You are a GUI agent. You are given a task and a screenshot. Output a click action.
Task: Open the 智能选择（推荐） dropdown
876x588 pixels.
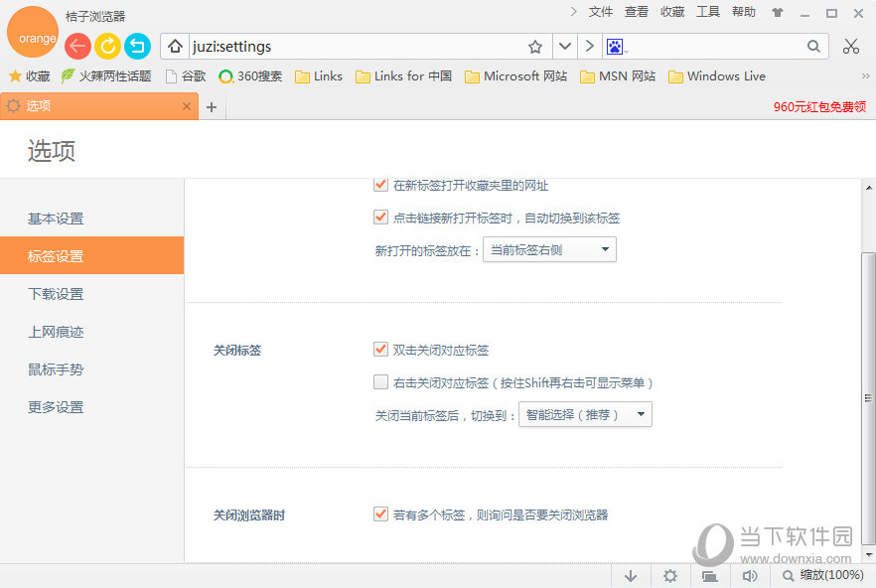[x=585, y=414]
